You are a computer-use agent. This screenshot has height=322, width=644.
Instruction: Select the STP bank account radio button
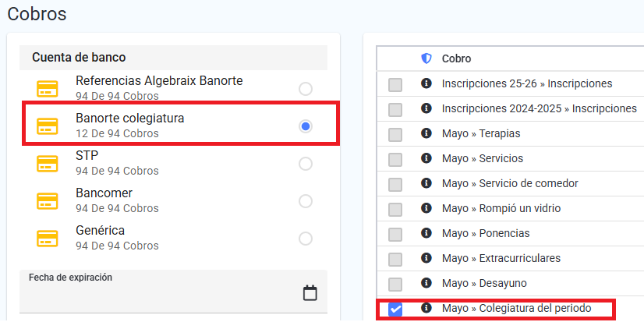click(x=306, y=164)
